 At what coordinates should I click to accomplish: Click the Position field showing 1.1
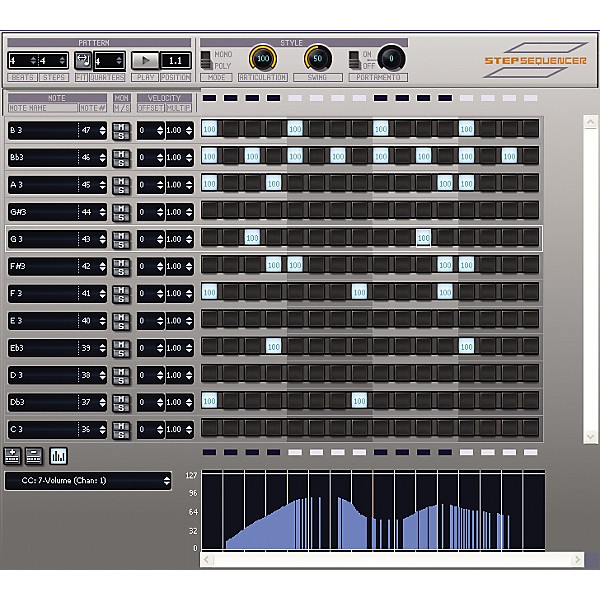coord(175,60)
